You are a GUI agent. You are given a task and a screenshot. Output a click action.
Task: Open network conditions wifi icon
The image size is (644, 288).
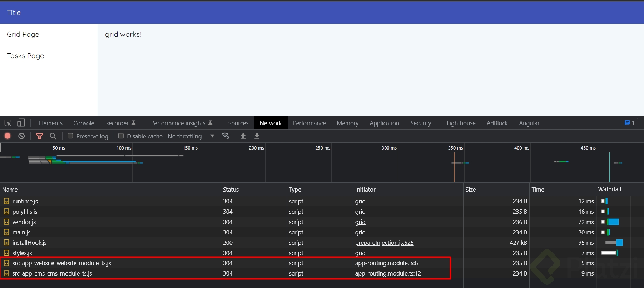[226, 136]
